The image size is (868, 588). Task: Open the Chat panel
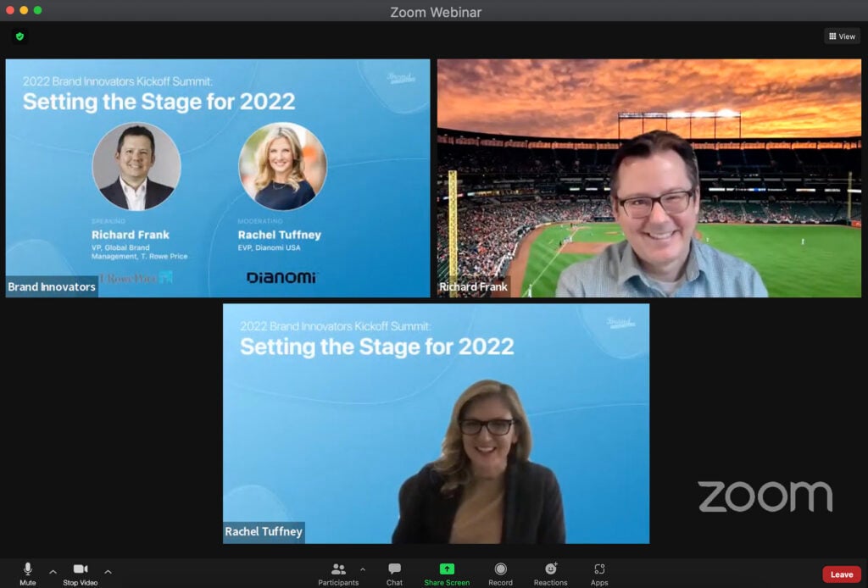pyautogui.click(x=394, y=572)
